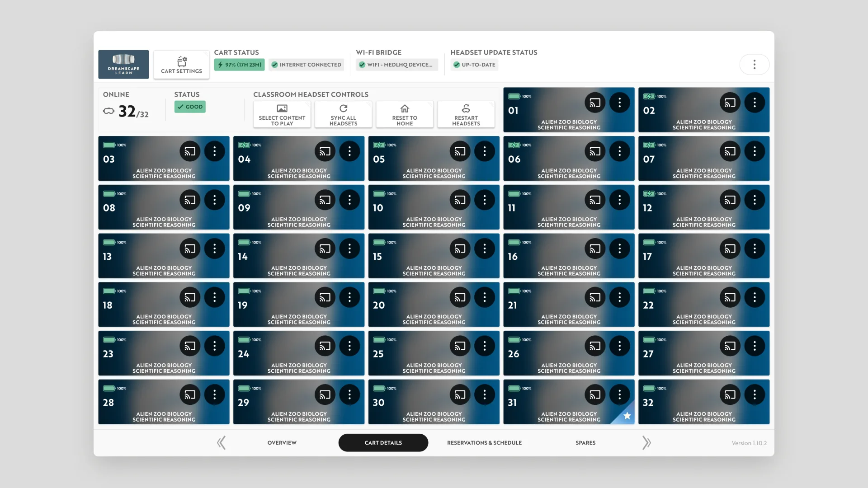Cast headset 15 screen

460,249
